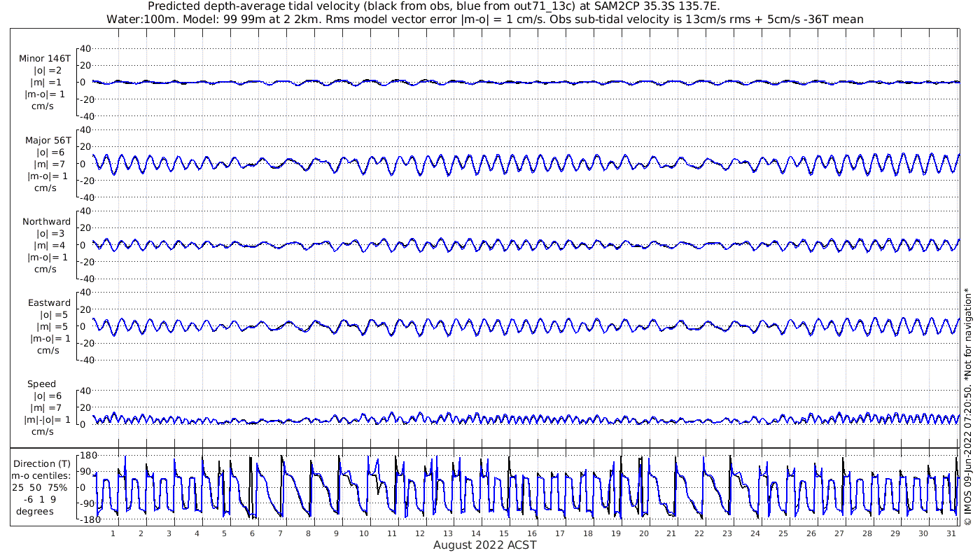This screenshot has width=980, height=560.
Task: Click the 'm-o centiles:' label
Action: (x=41, y=475)
